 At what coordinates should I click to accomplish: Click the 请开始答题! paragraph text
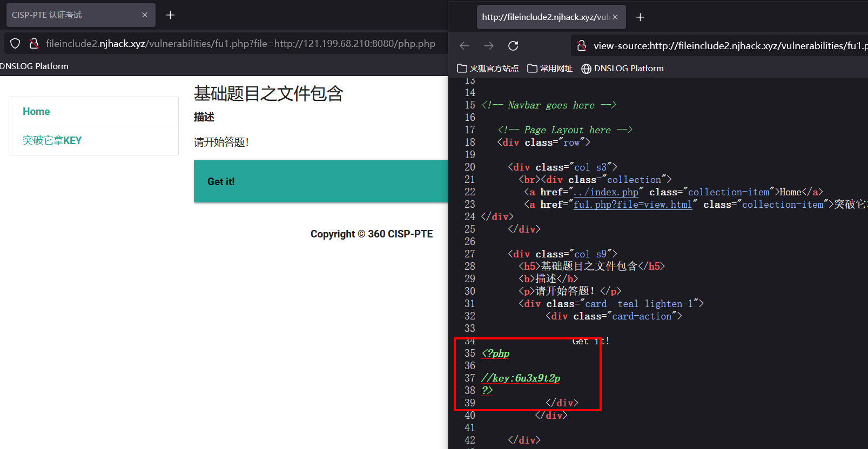click(221, 142)
